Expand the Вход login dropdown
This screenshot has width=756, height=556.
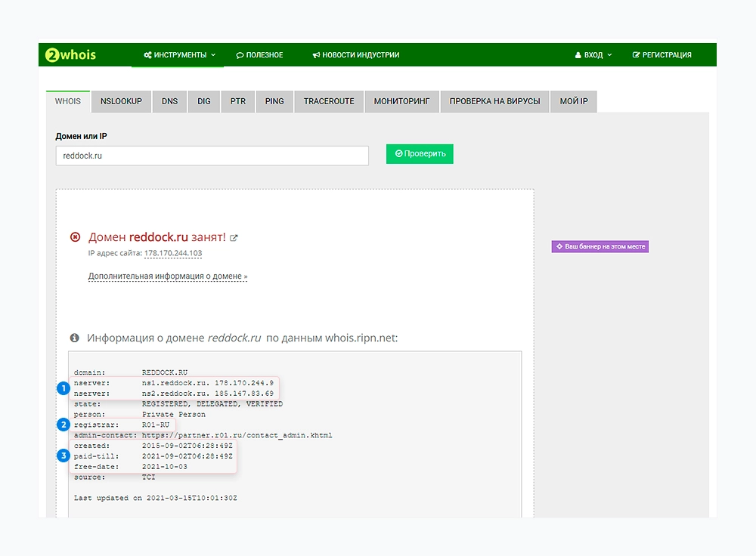click(x=593, y=55)
